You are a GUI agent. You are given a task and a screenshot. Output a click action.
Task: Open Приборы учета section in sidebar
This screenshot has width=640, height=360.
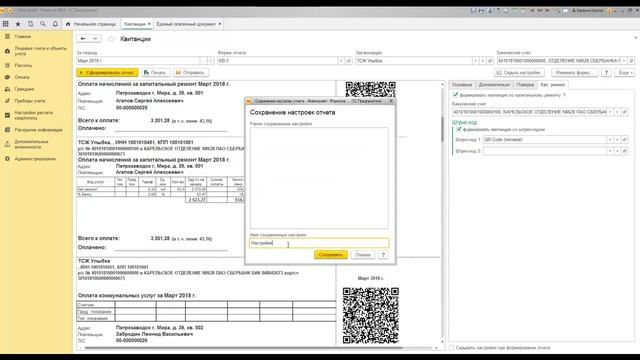[30, 101]
